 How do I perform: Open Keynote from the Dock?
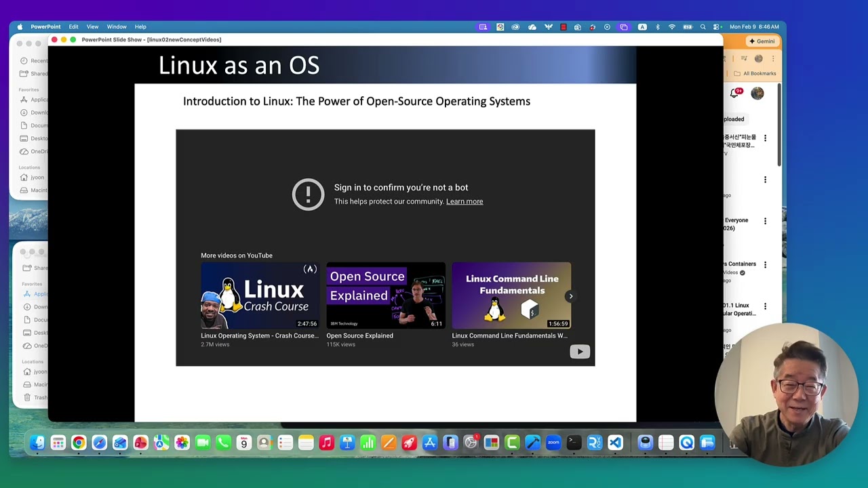pos(347,443)
